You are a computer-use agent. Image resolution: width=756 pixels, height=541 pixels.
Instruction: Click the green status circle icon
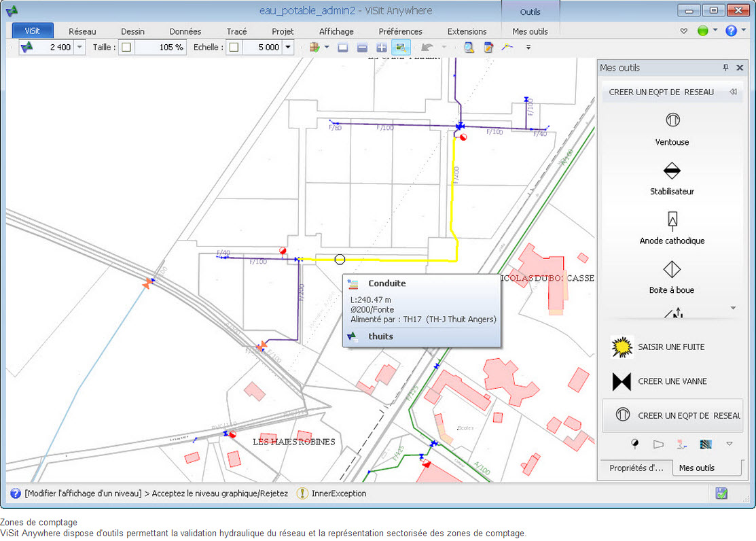tap(703, 31)
